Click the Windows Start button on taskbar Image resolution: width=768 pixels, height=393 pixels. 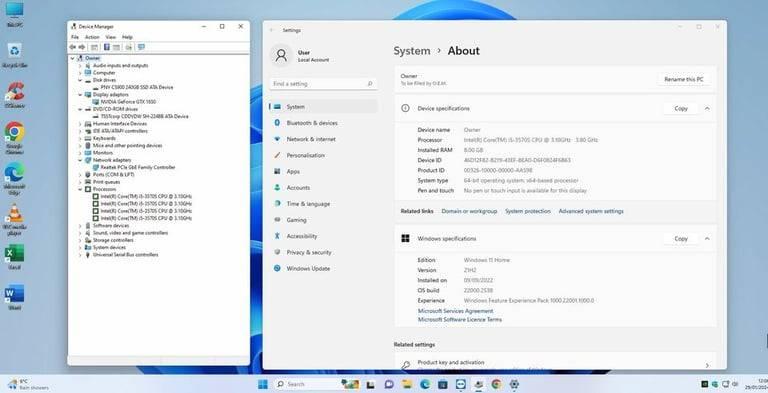tap(263, 384)
